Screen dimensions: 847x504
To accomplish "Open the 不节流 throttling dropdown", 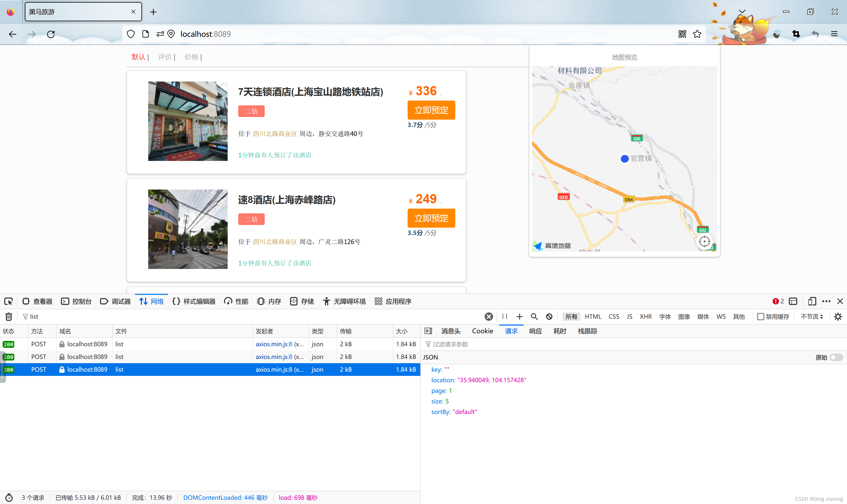I will (x=812, y=317).
